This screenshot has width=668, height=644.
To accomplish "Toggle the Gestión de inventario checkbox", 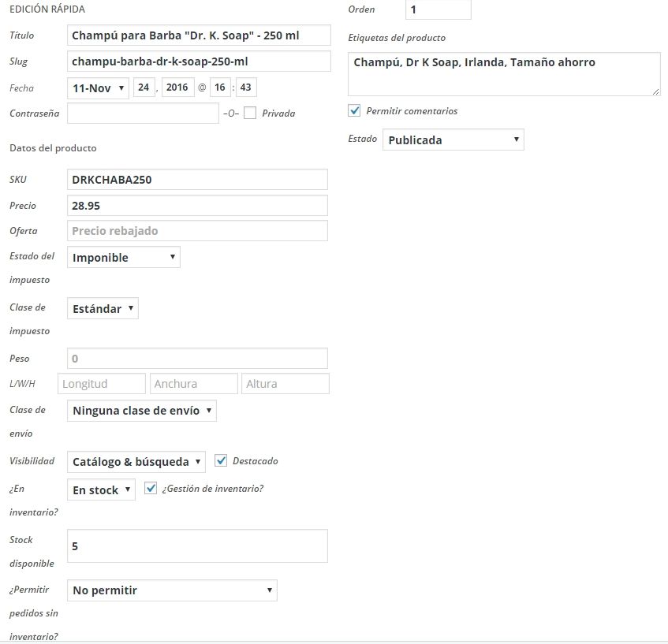I will 151,488.
